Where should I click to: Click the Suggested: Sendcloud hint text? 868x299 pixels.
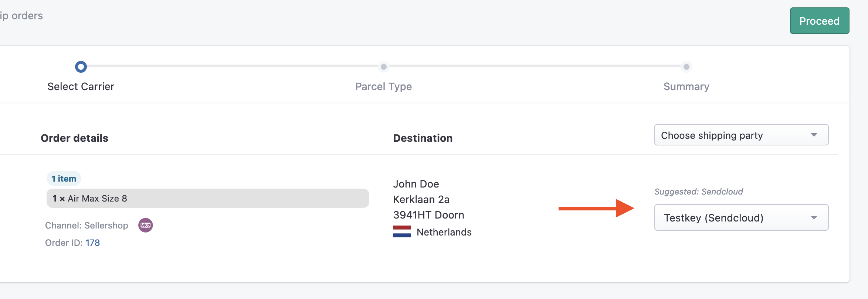tap(699, 192)
